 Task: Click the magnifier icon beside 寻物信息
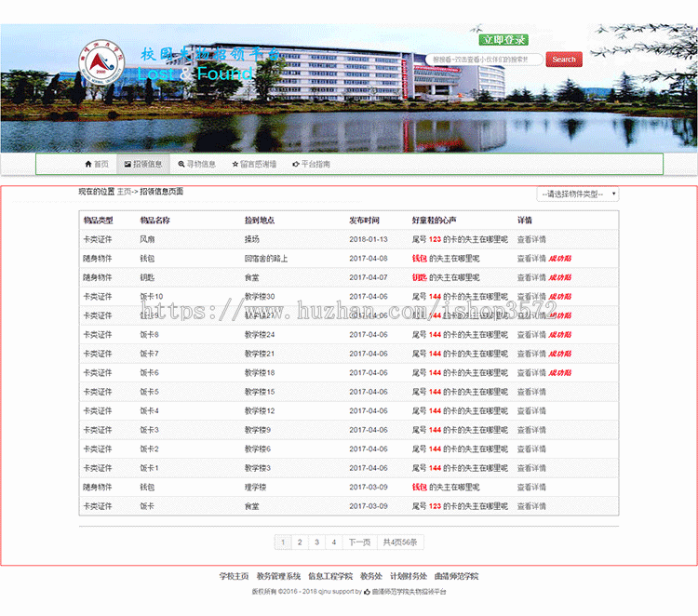(x=181, y=165)
